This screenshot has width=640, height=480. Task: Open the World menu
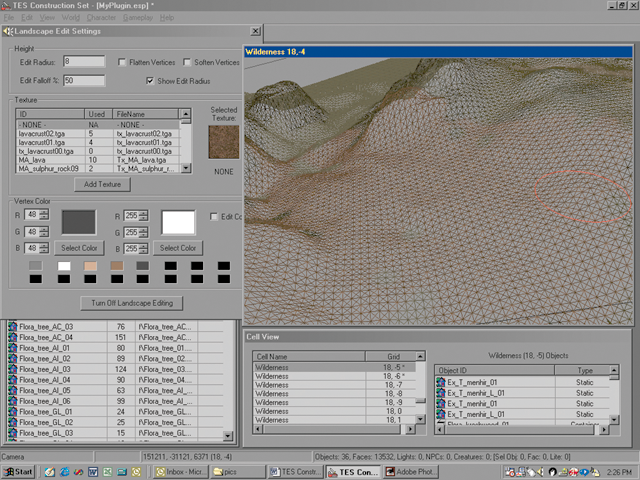[x=71, y=18]
